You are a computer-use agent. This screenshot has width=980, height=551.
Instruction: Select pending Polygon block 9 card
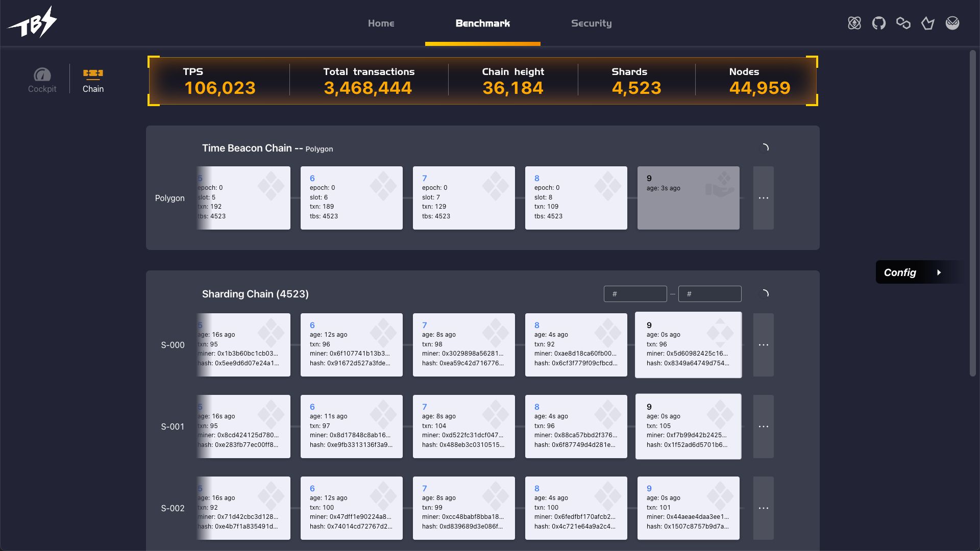(x=689, y=198)
